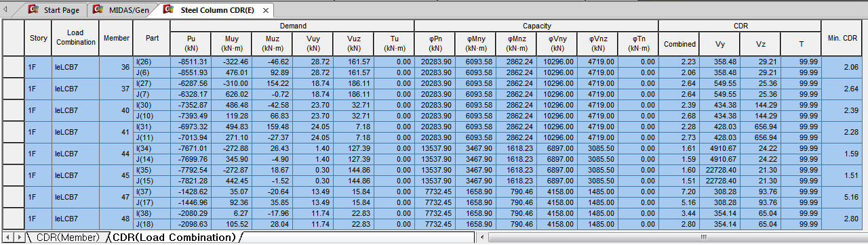Click the next sheet arrow at the bottom left
868x245 pixels.
19,238
